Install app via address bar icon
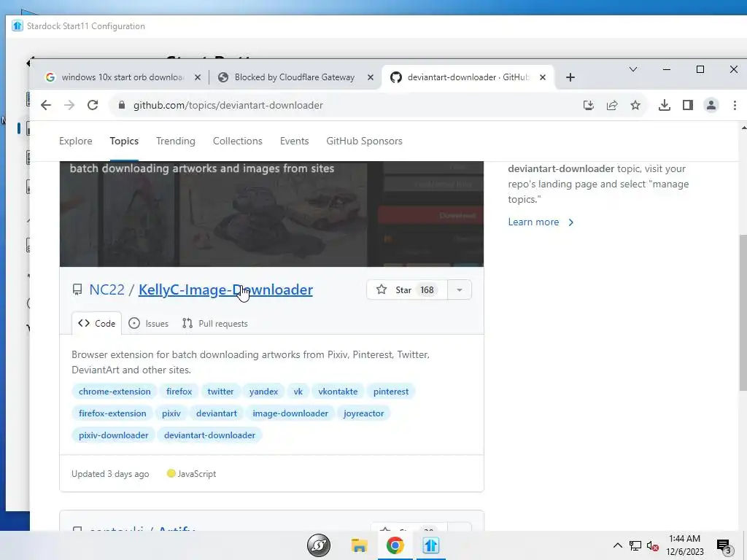747x560 pixels. (589, 105)
